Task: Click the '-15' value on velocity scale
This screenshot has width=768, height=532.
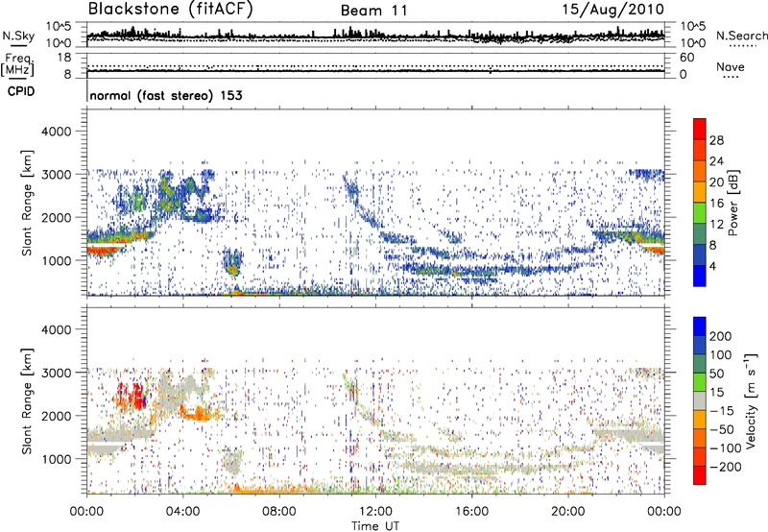Action: pos(722,411)
